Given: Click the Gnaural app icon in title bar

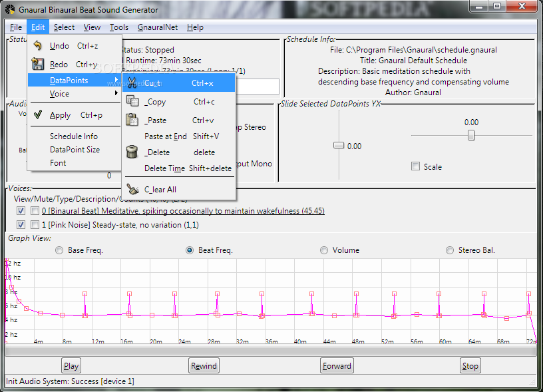Looking at the screenshot, I should pos(11,9).
